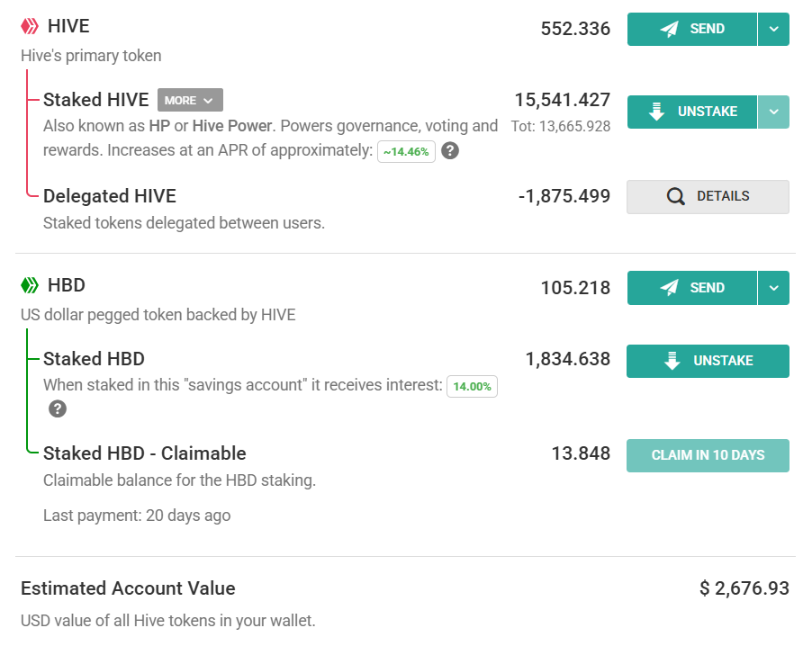
Task: Open dropdown arrow next to HBD Send
Action: click(773, 288)
